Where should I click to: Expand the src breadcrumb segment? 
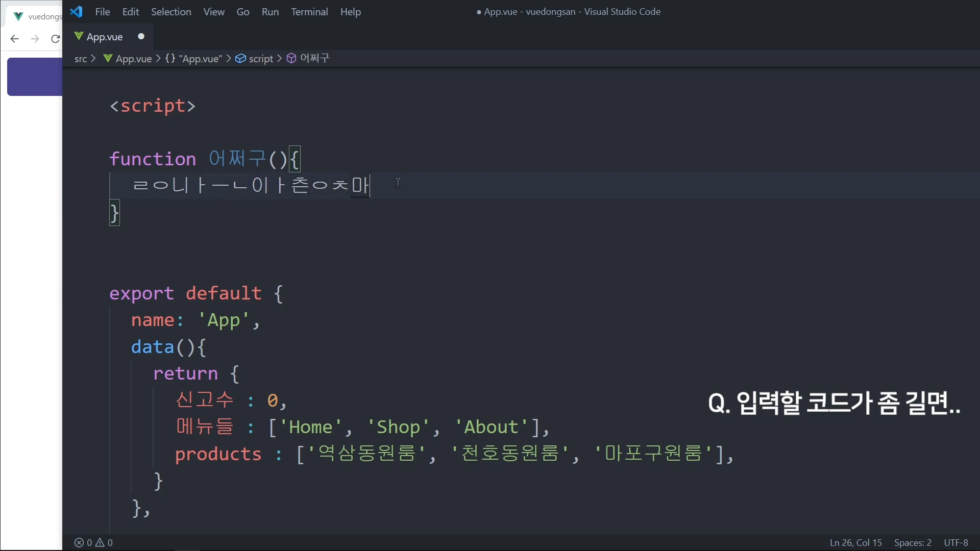click(x=81, y=59)
